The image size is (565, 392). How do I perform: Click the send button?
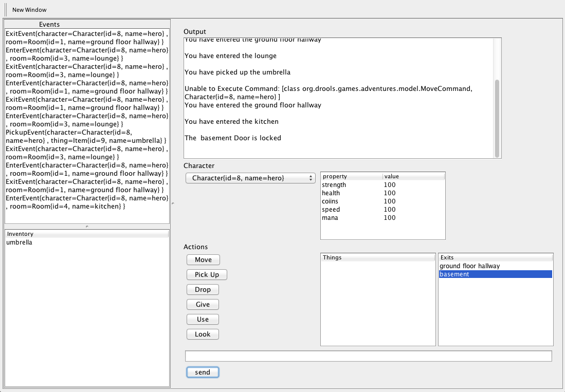click(203, 372)
